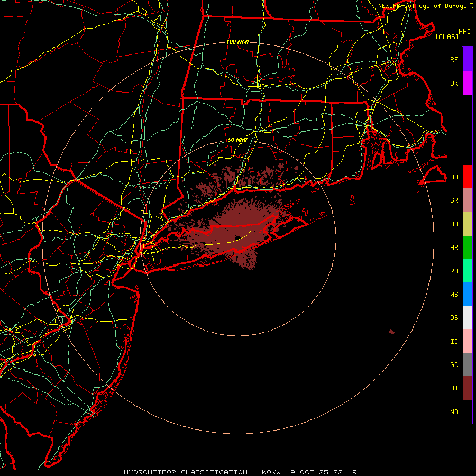476x476 pixels.
Task: Click the HHC product label
Action: [x=464, y=32]
